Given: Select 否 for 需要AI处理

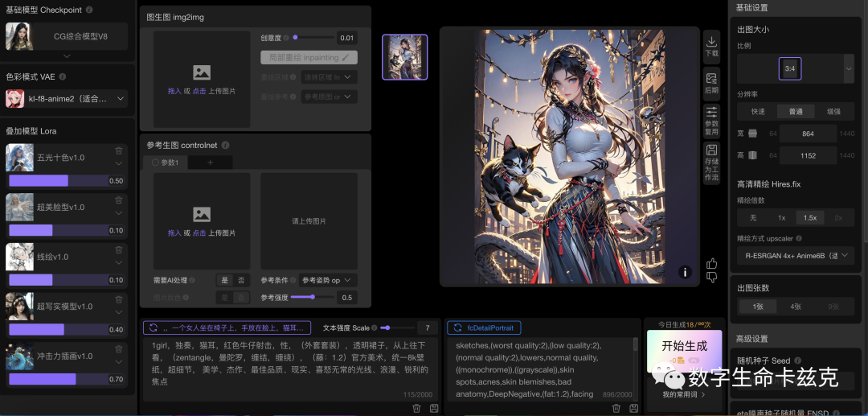Looking at the screenshot, I should [241, 280].
